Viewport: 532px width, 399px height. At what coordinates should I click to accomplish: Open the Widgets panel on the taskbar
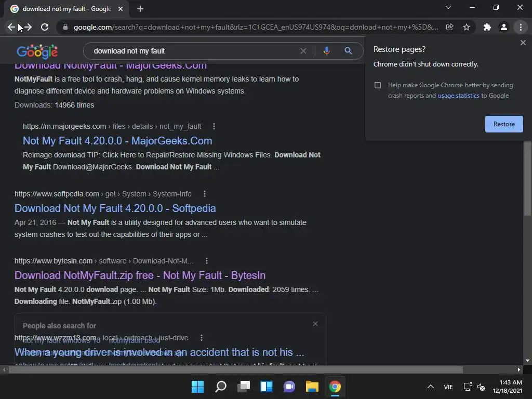pos(267,387)
